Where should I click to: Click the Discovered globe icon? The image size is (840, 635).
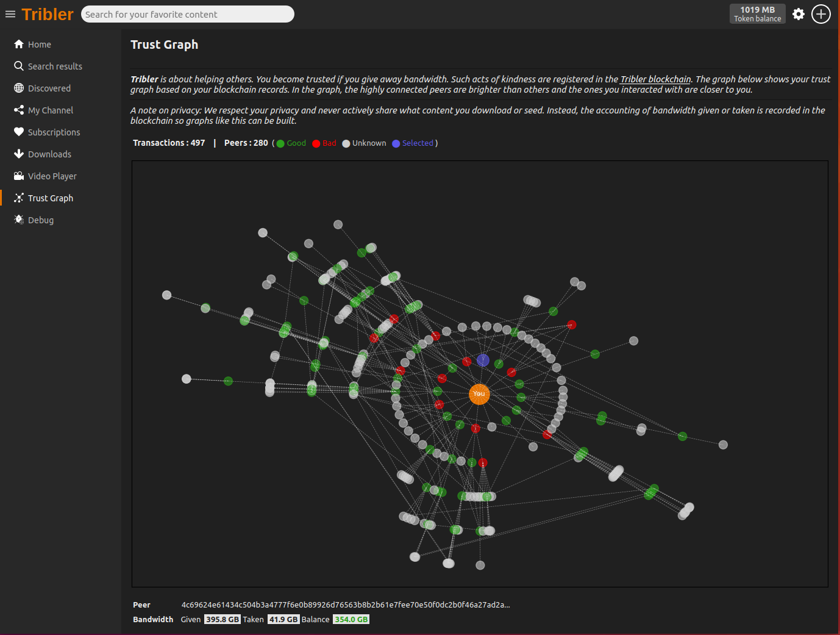(19, 88)
